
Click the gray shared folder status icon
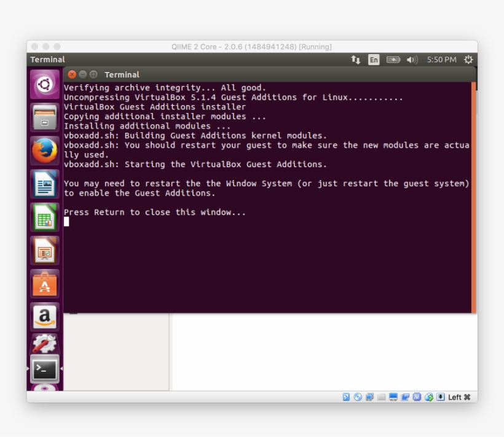381,397
